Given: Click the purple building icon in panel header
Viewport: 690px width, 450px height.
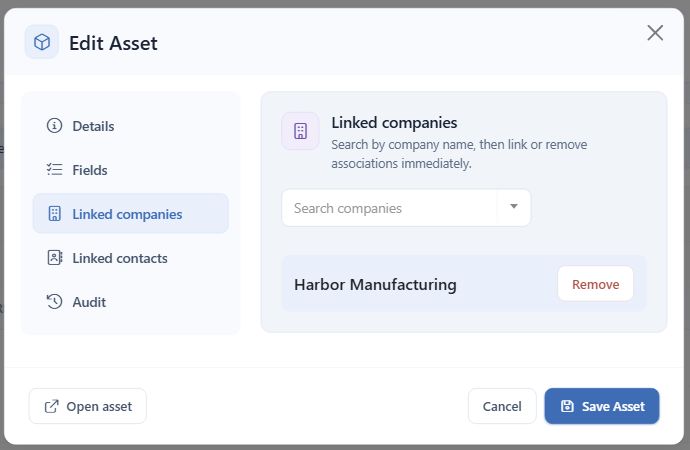Looking at the screenshot, I should (301, 131).
